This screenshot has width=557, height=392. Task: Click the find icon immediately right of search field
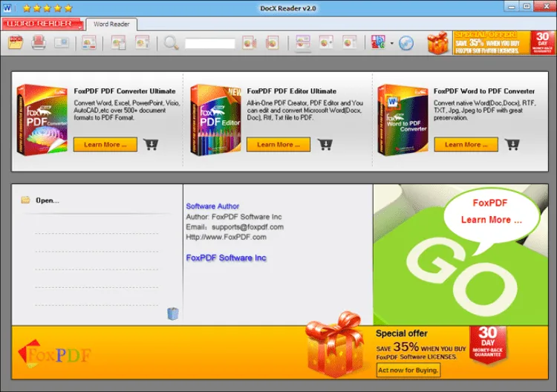tap(250, 43)
